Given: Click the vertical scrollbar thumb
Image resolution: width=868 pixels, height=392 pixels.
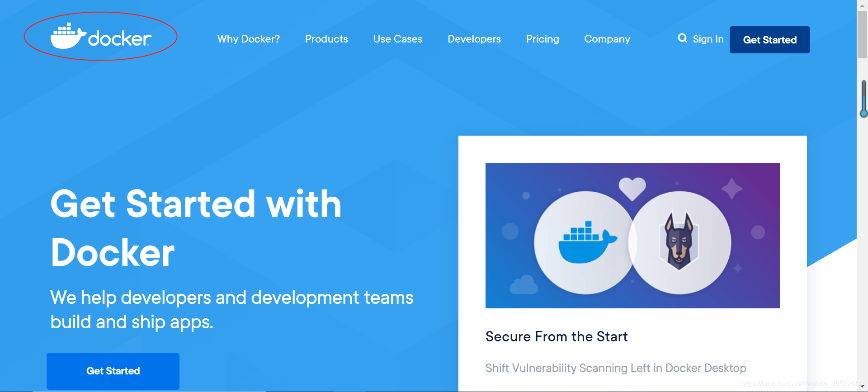Looking at the screenshot, I should [862, 35].
